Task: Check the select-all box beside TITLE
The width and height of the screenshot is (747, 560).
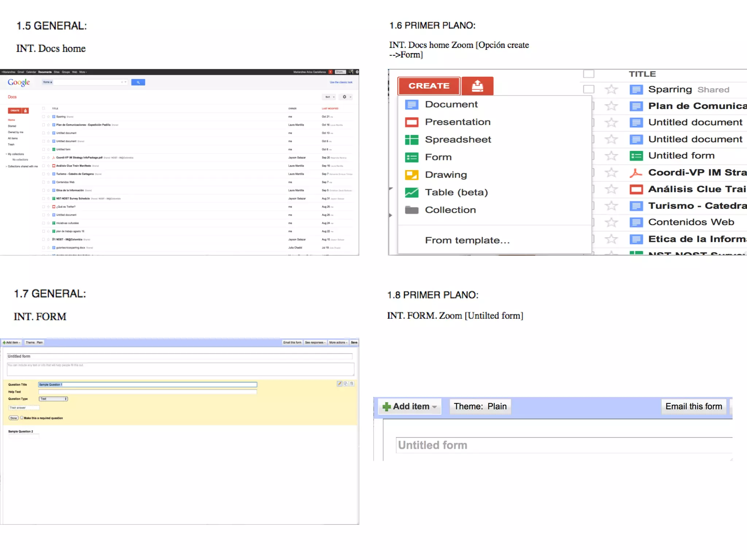Action: [588, 74]
